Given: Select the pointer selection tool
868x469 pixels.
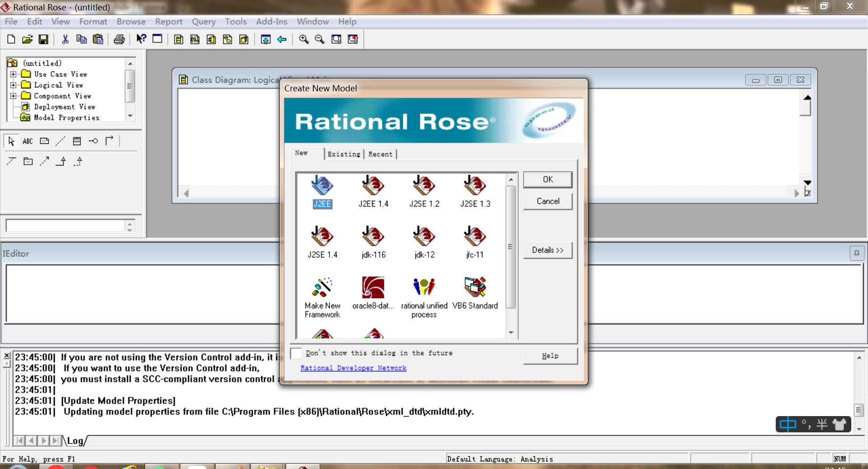Looking at the screenshot, I should 11,141.
